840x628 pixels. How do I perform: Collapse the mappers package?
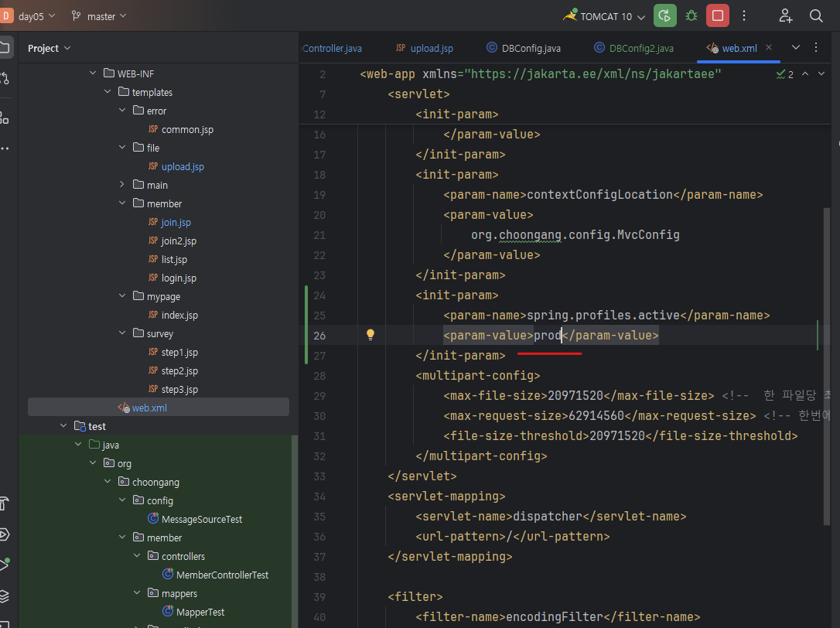(x=137, y=592)
